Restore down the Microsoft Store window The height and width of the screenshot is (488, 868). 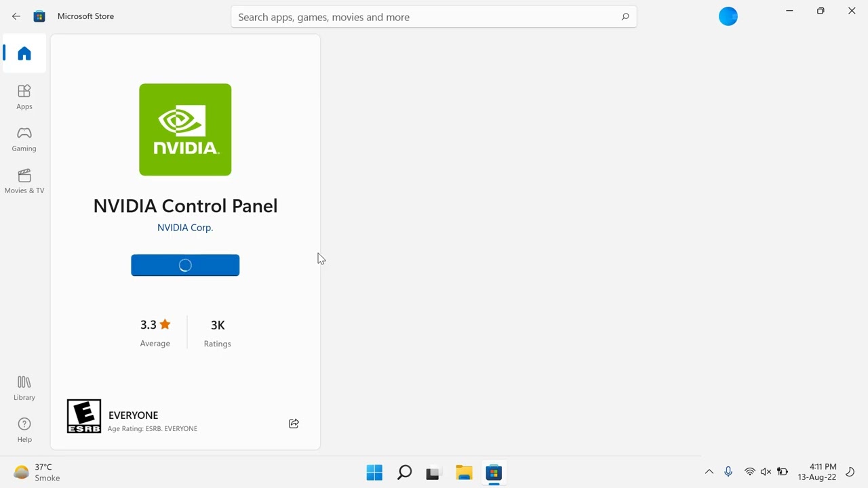821,11
